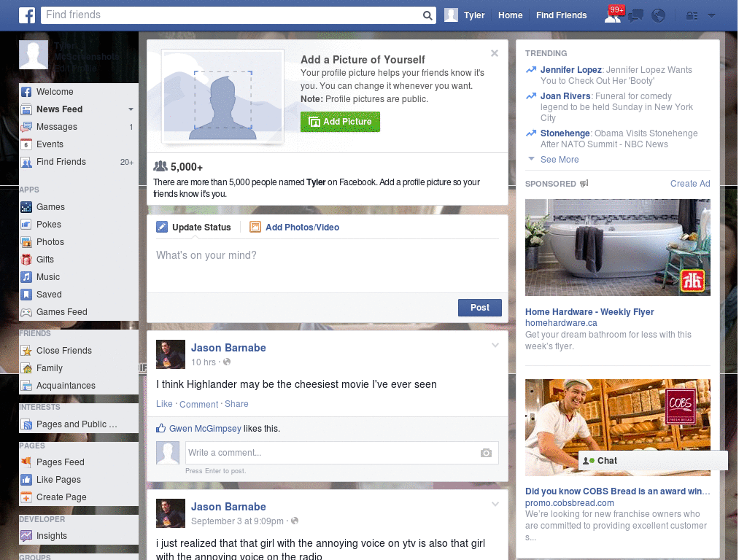Dismiss the Add a Picture card
747x560 pixels.
[495, 53]
